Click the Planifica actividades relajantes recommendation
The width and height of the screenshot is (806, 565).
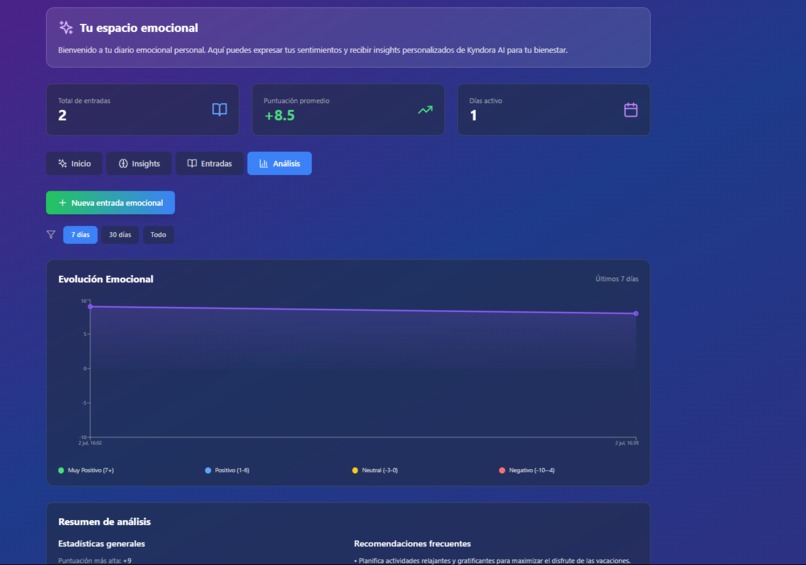pyautogui.click(x=492, y=560)
